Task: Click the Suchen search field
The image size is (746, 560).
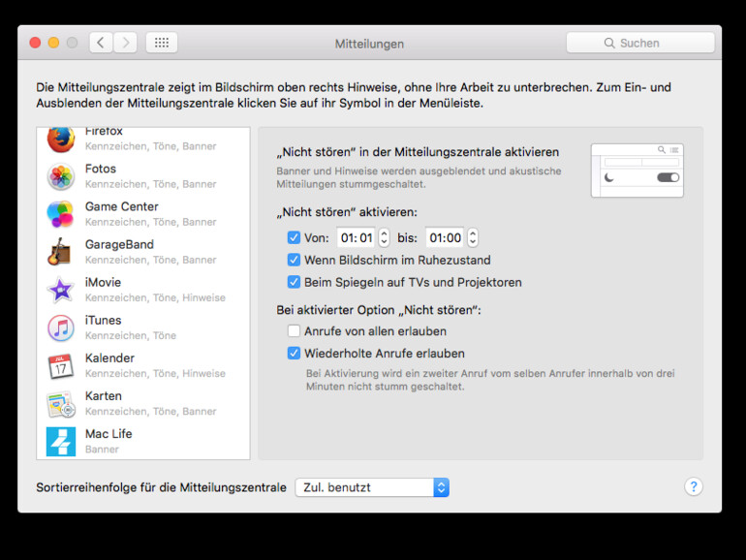Action: click(x=640, y=43)
